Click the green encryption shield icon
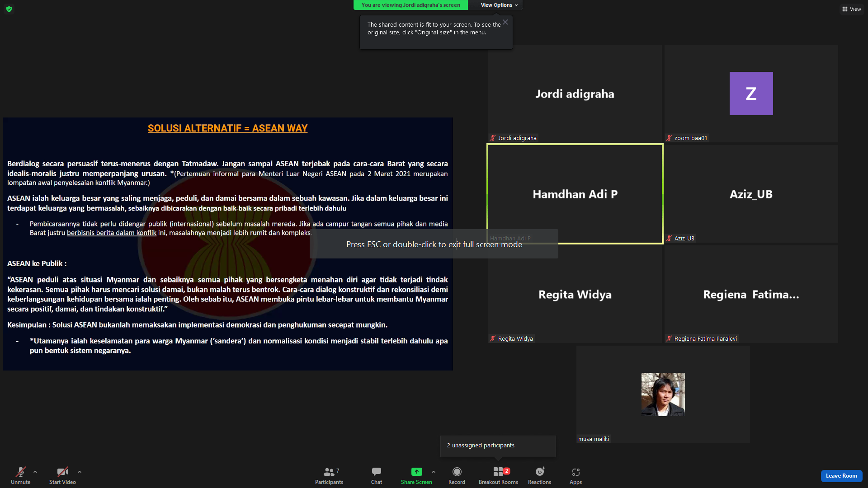This screenshot has width=868, height=488. (9, 9)
